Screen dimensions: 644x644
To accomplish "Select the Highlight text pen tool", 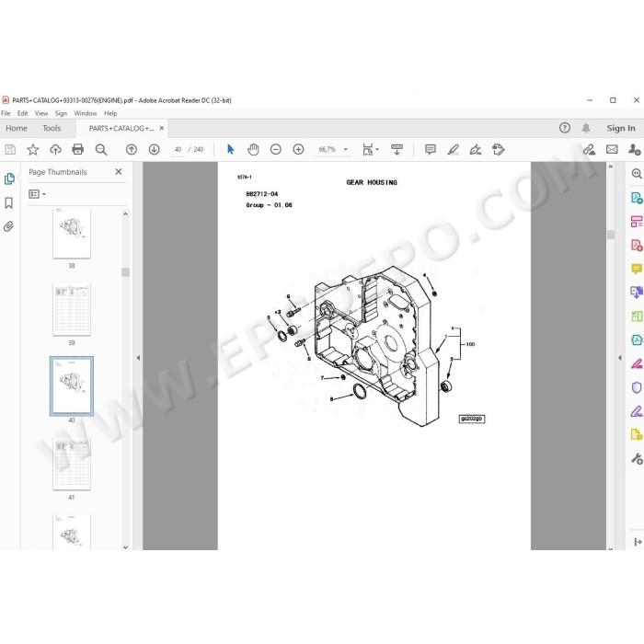I will [x=453, y=149].
